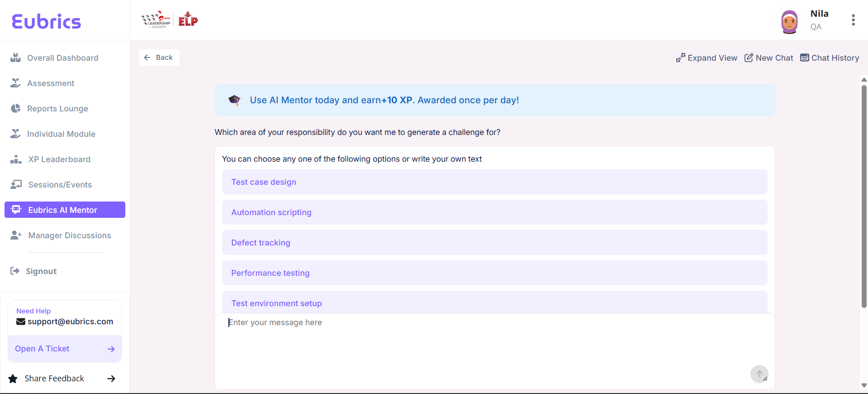The image size is (868, 394).
Task: Open the Assessment page
Action: (x=51, y=83)
